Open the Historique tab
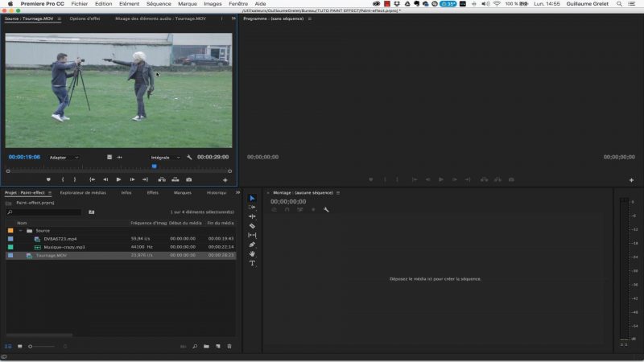This screenshot has height=362, width=644. [x=217, y=193]
